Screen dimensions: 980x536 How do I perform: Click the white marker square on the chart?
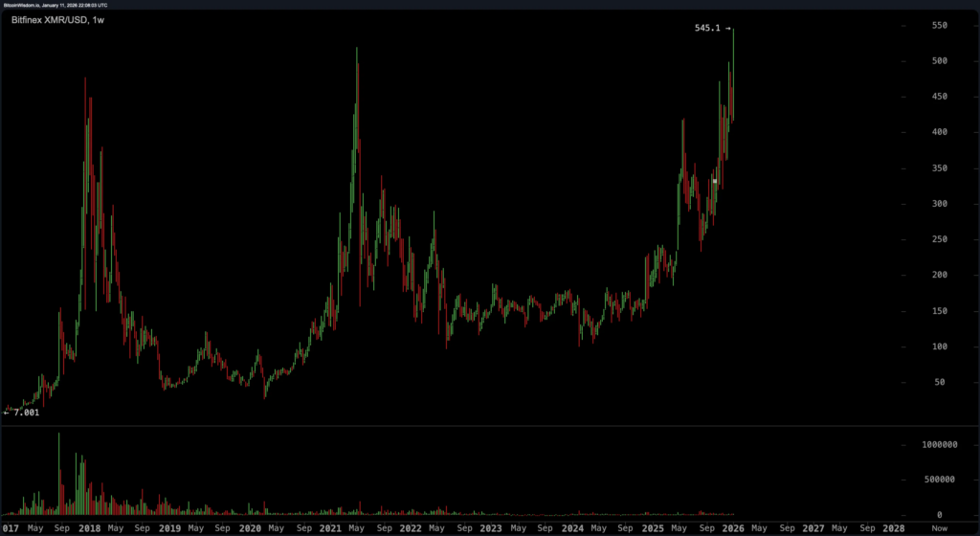pyautogui.click(x=715, y=181)
